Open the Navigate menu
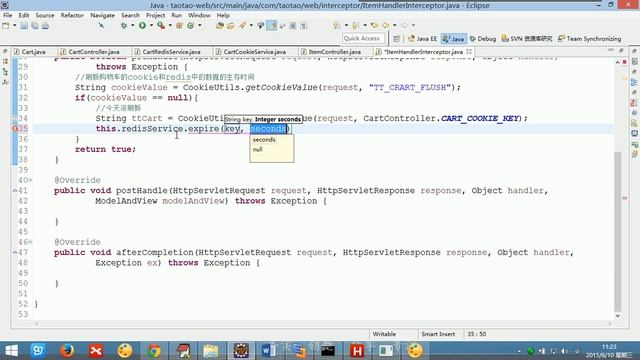640x360 pixels. (x=102, y=15)
